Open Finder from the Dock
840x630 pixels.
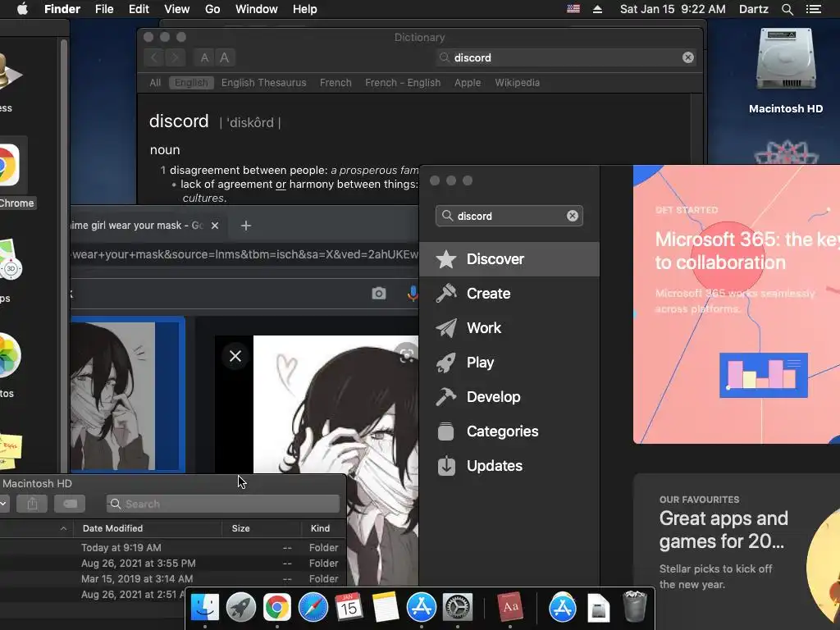coord(204,608)
